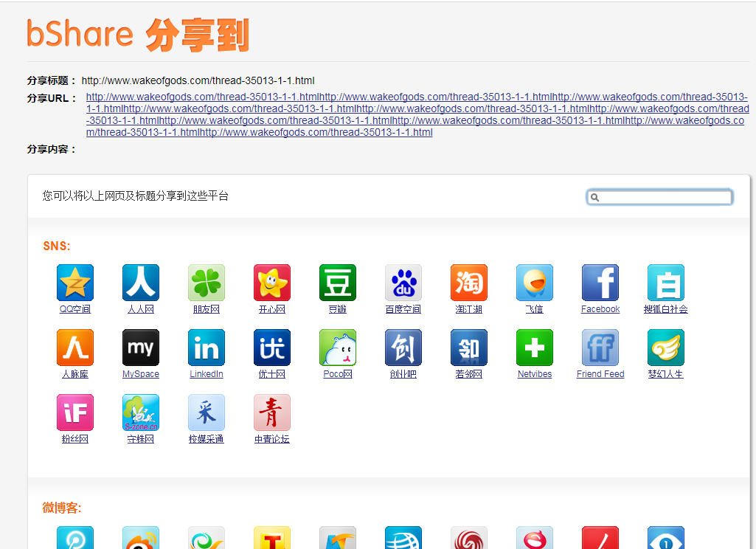
Task: Click the 搜狐白社会 teal icon
Action: pos(666,283)
